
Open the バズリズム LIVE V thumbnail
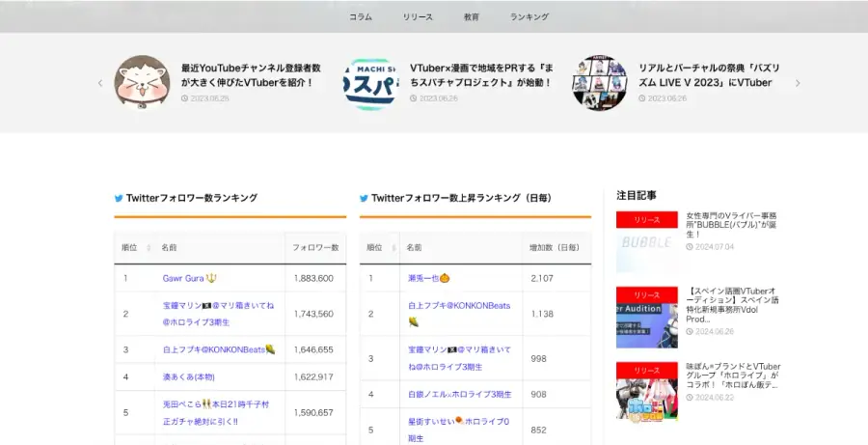click(600, 83)
